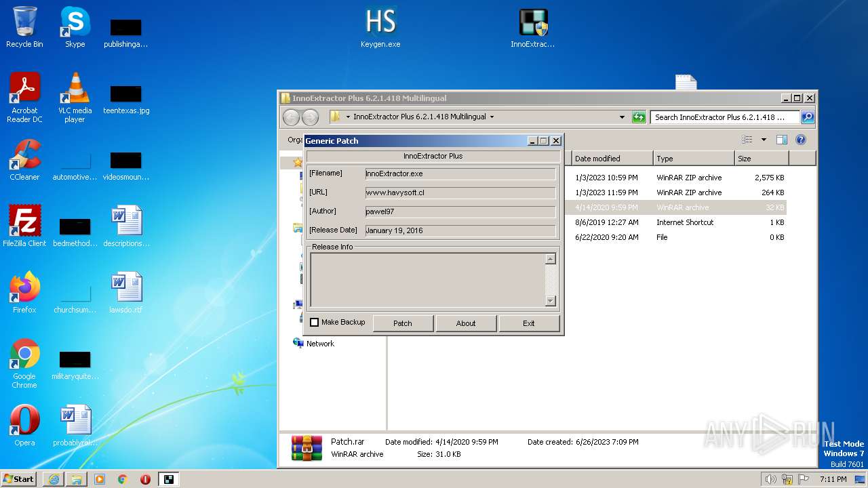Open the Start menu
868x488 pixels.
(19, 479)
